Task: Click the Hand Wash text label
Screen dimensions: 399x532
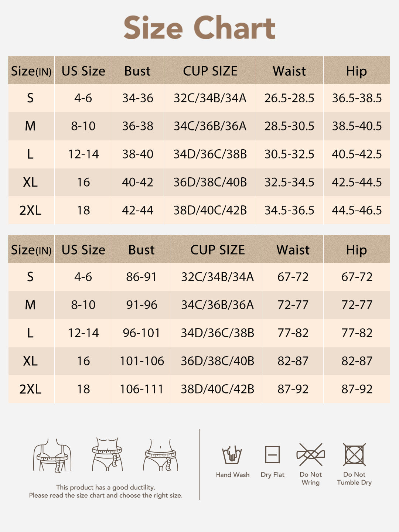Action: point(233,475)
